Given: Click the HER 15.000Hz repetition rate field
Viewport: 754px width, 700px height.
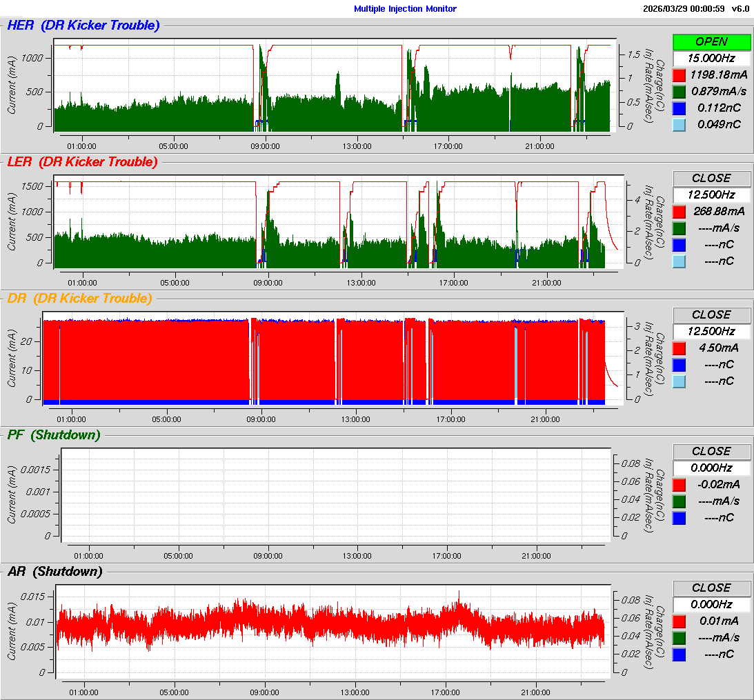Looking at the screenshot, I should [711, 59].
